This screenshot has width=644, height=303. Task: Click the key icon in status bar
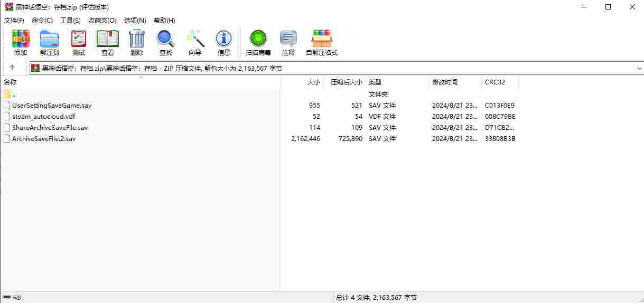(17, 297)
